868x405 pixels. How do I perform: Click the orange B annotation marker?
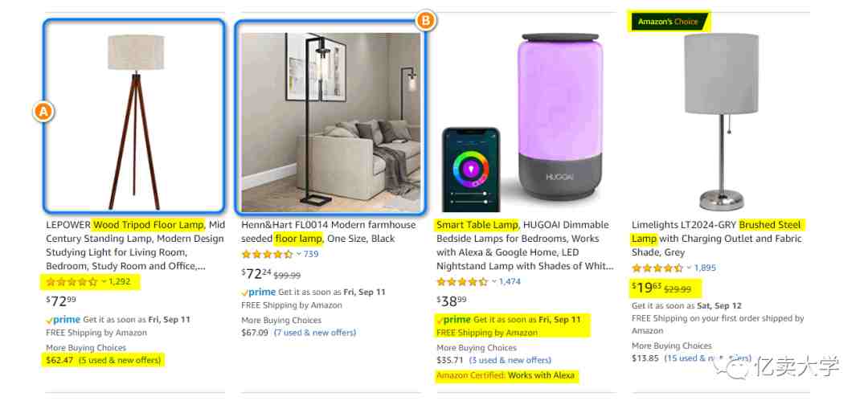click(x=425, y=20)
